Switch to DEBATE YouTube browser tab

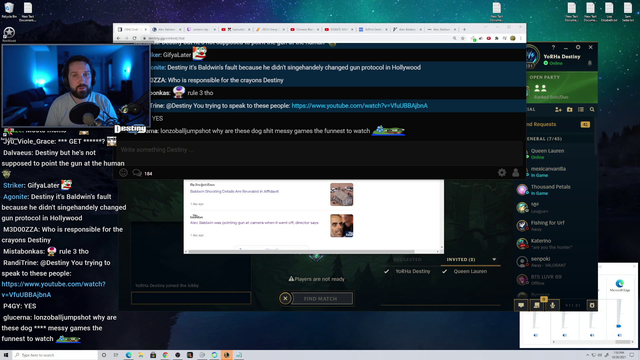[338, 29]
